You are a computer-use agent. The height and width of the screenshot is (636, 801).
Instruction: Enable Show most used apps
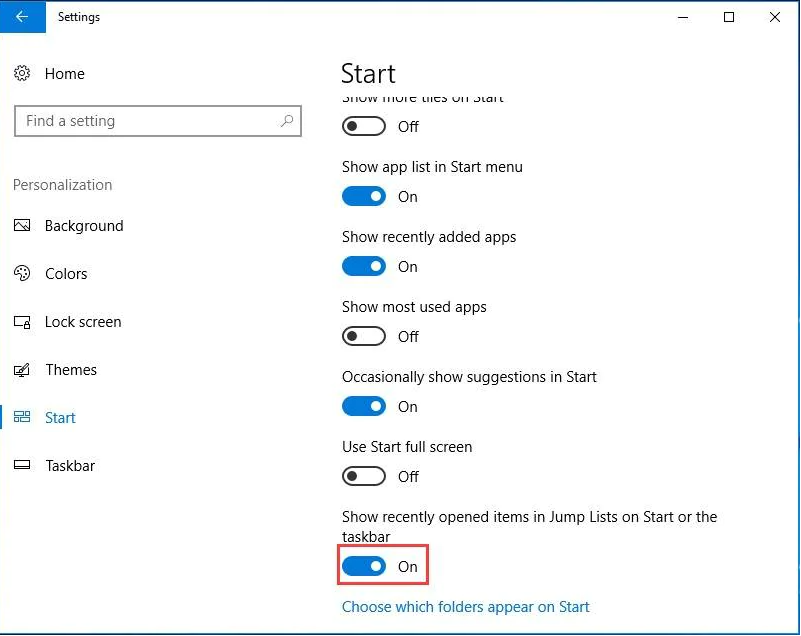364,337
